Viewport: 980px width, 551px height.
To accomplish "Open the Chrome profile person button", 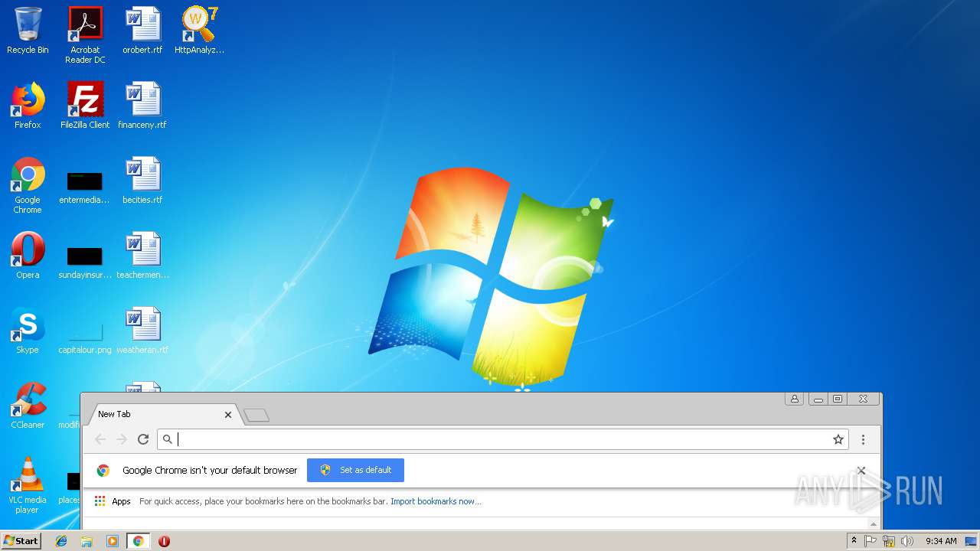I will click(x=794, y=399).
